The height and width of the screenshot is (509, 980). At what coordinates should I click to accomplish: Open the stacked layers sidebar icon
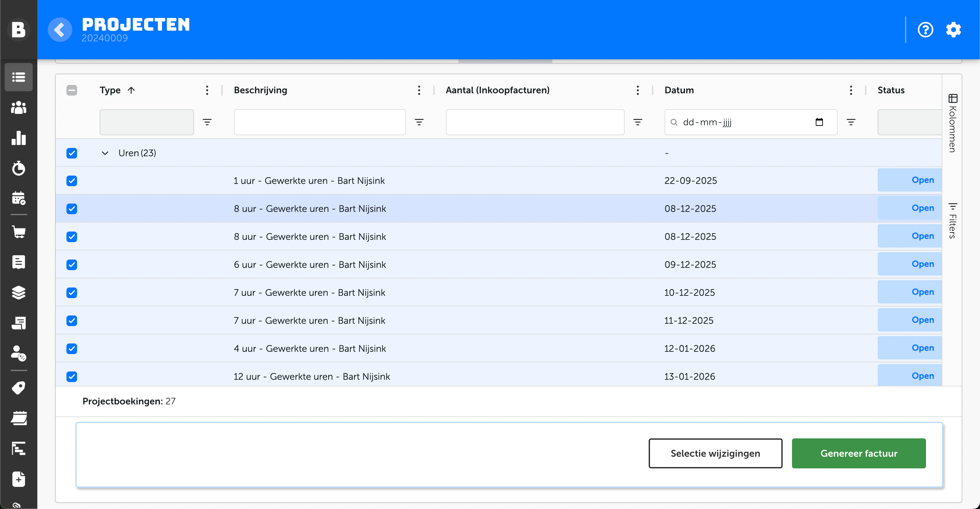18,292
